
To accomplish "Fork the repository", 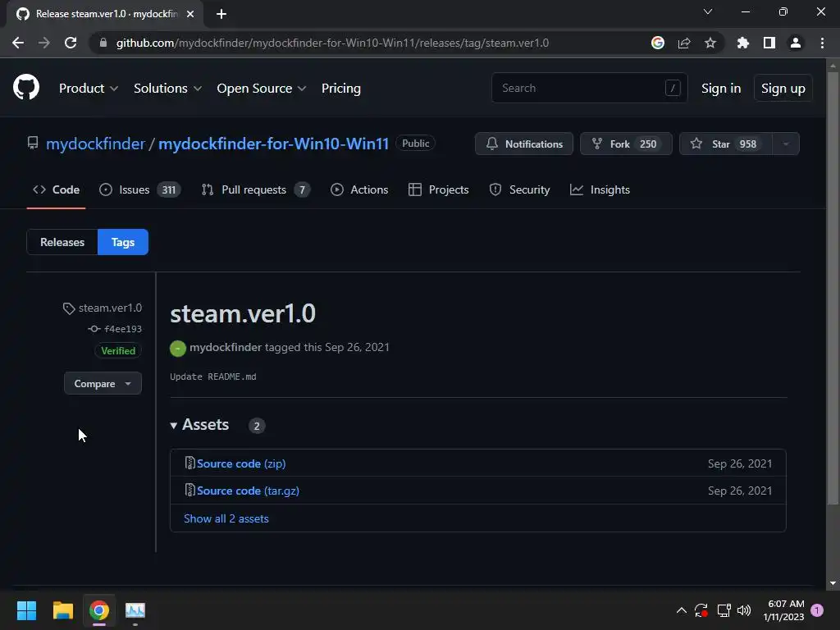I will click(626, 144).
